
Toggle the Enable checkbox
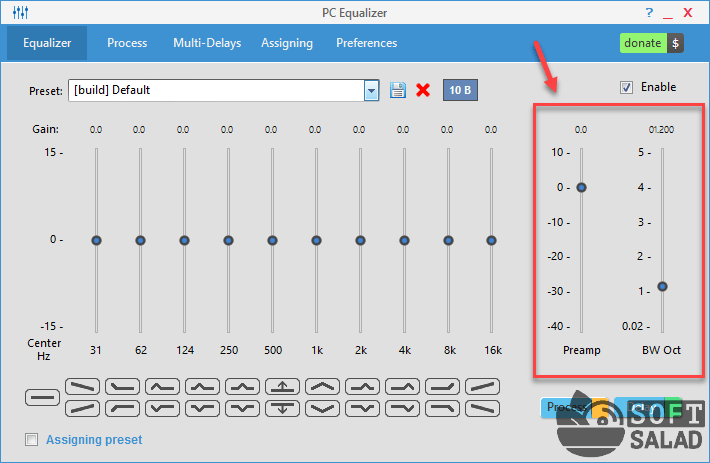[626, 87]
